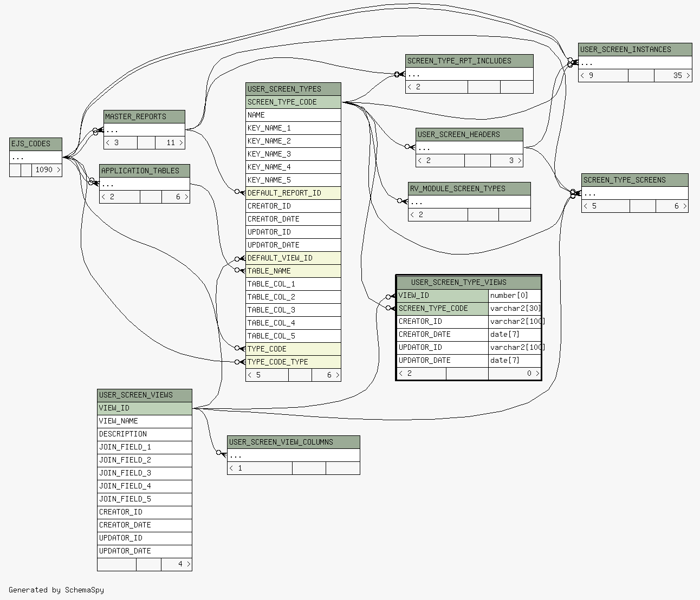
Task: Select the KEY_NAME_3 column row
Action: (x=293, y=154)
